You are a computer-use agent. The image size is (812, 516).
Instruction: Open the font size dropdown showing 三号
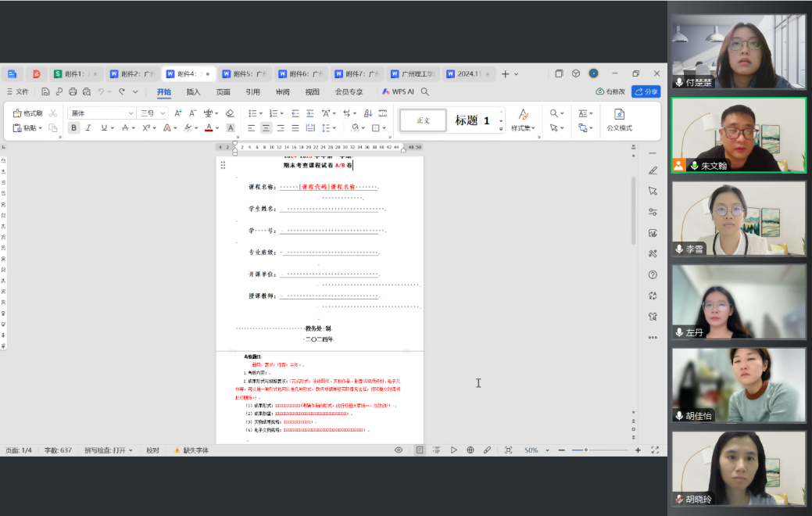(152, 113)
